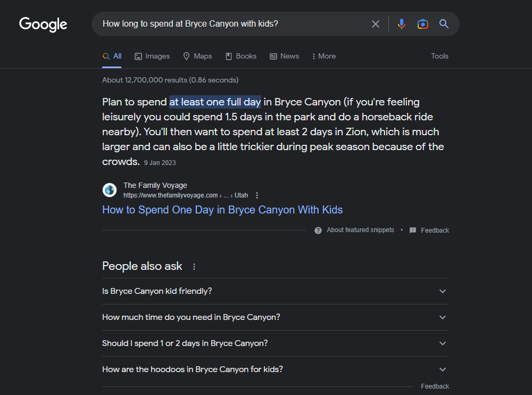Open the Tools options
532x395 pixels.
(x=440, y=56)
